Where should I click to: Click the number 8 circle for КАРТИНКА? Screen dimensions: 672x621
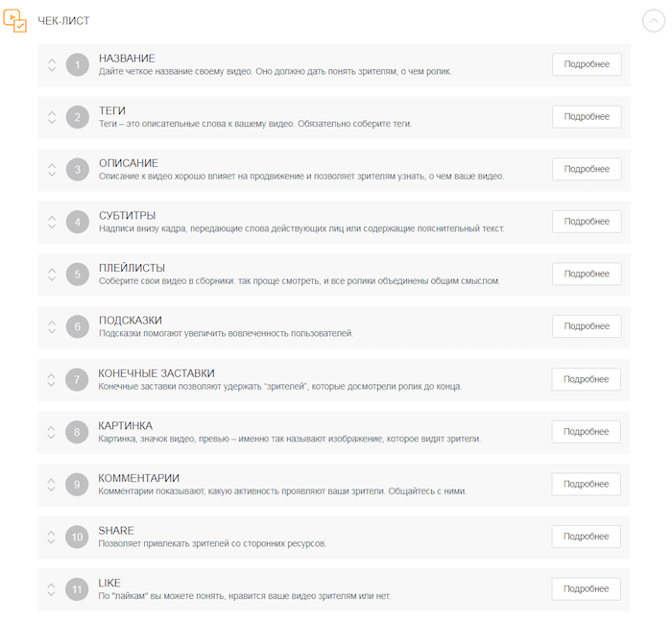coord(78,432)
